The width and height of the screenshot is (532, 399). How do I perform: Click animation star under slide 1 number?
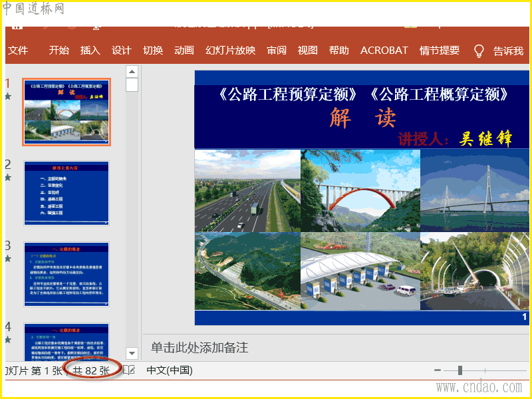(8, 96)
